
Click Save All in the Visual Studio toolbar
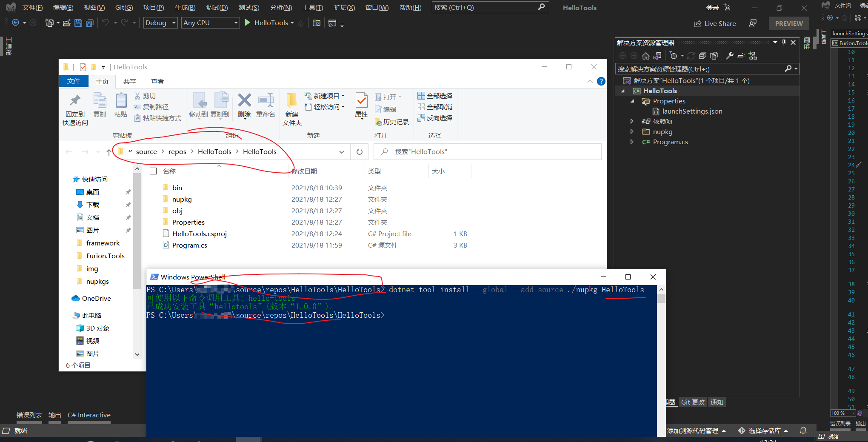click(x=89, y=23)
